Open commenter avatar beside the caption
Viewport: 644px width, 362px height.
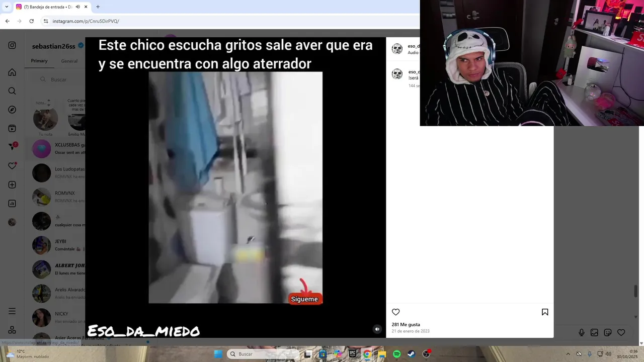397,74
